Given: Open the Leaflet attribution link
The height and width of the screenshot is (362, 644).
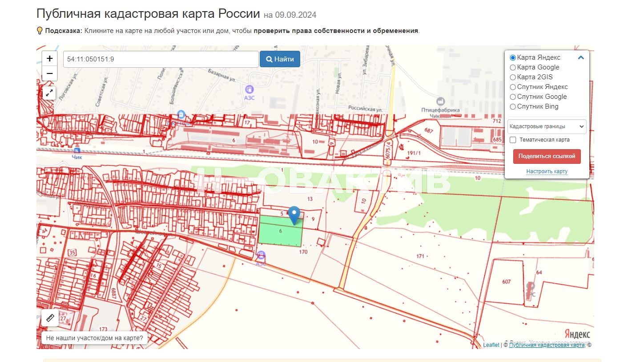Looking at the screenshot, I should tap(491, 345).
